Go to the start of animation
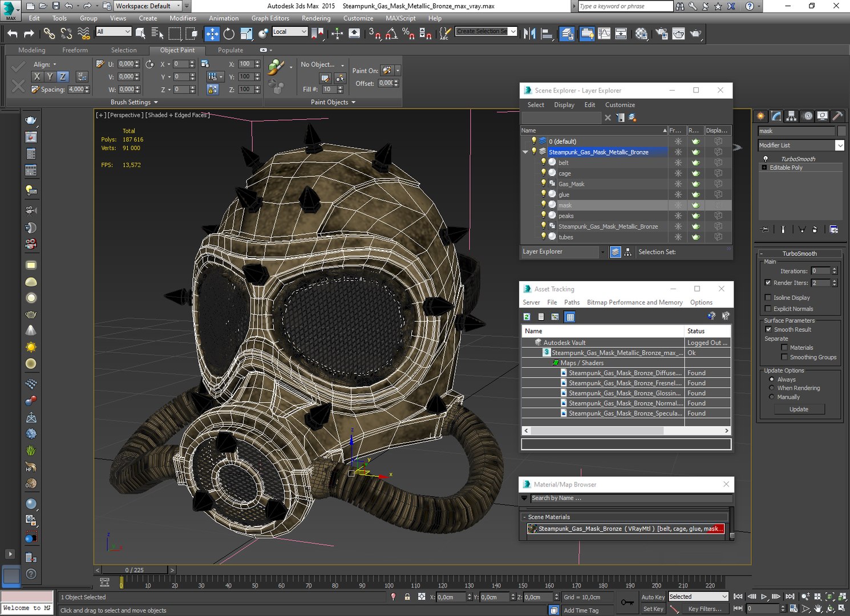This screenshot has height=616, width=850. coord(738,597)
